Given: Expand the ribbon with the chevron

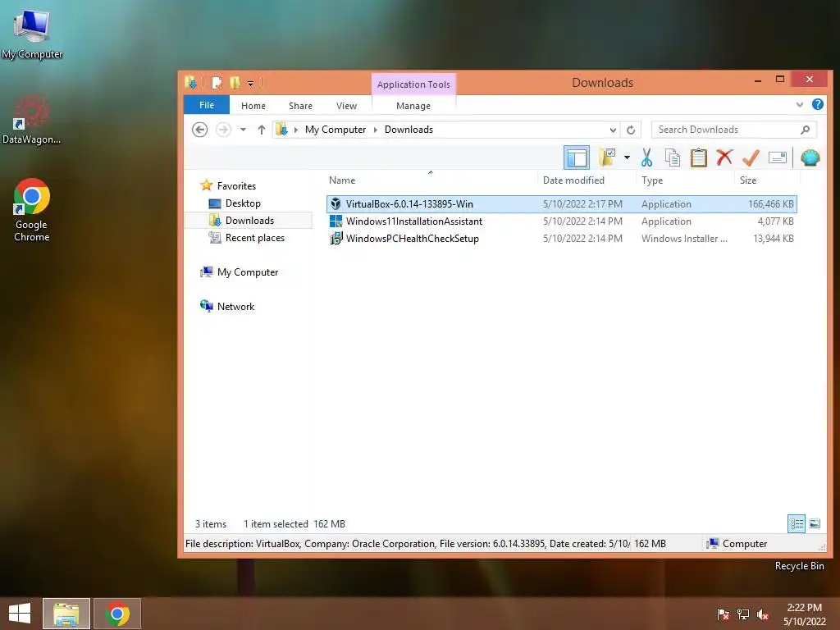Looking at the screenshot, I should click(799, 104).
